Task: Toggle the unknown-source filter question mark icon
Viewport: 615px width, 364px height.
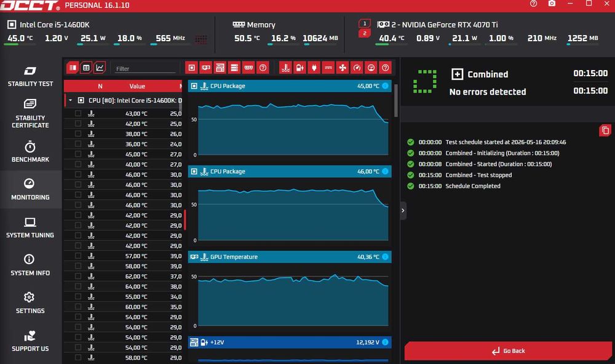Action: 263,68
